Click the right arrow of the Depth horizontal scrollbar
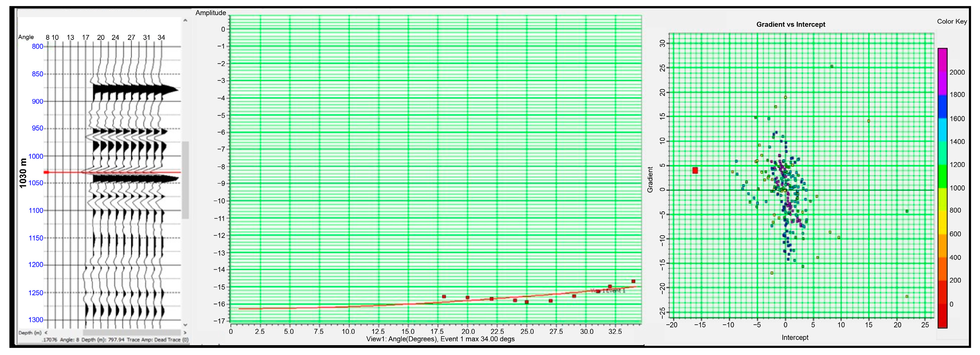Viewport: 980px width, 355px height. tap(185, 333)
